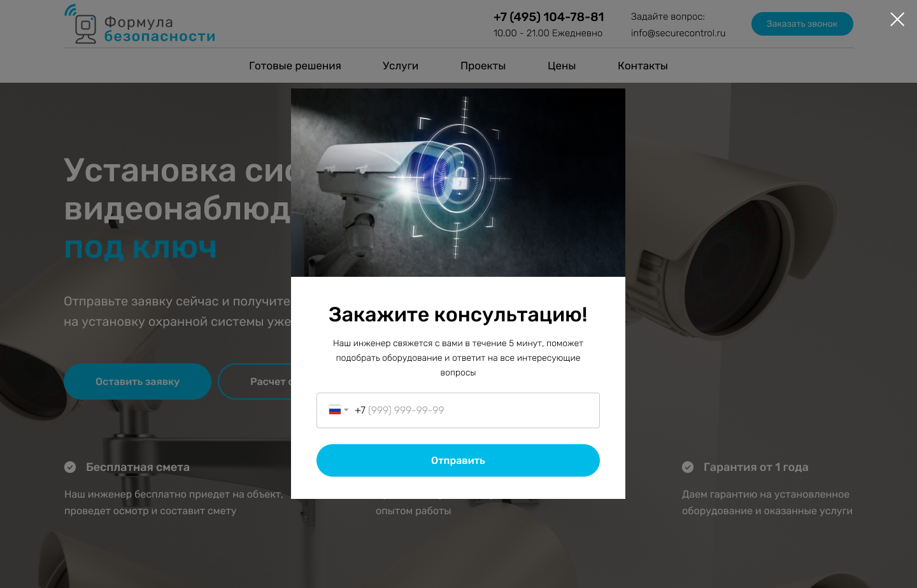The width and height of the screenshot is (917, 588).
Task: Focus the phone number input field
Action: tap(458, 410)
